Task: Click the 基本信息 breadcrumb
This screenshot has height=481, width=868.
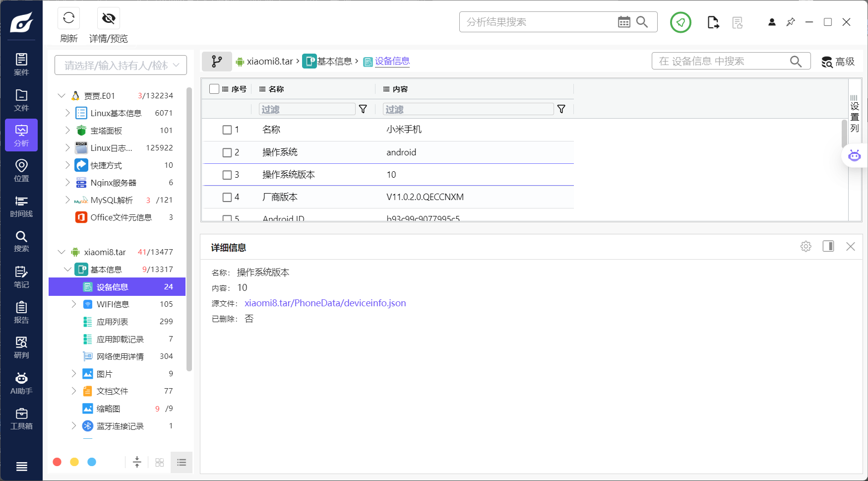Action: tap(334, 61)
